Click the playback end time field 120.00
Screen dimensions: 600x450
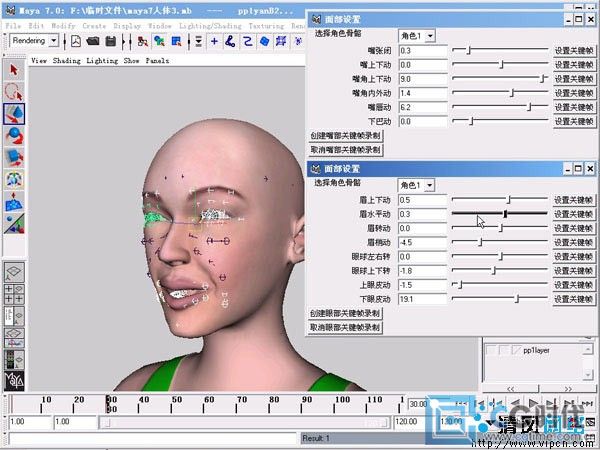point(408,421)
